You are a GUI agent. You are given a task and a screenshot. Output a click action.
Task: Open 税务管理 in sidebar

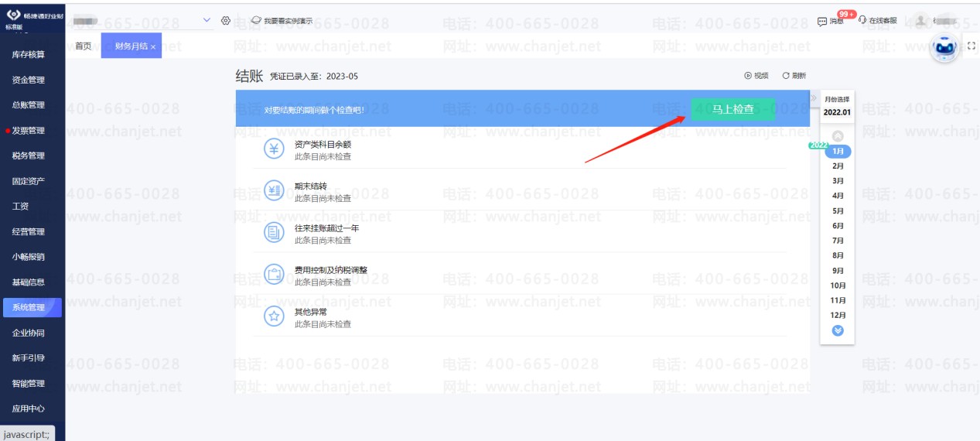click(29, 156)
